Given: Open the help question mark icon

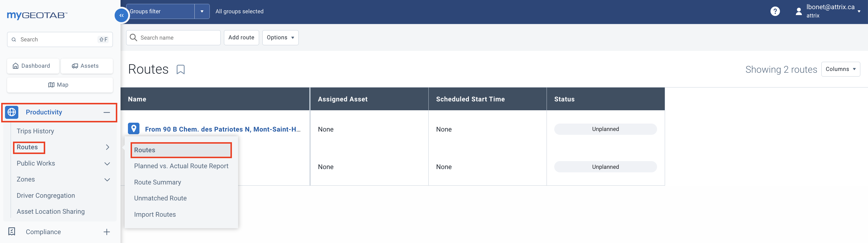Looking at the screenshot, I should coord(775,12).
